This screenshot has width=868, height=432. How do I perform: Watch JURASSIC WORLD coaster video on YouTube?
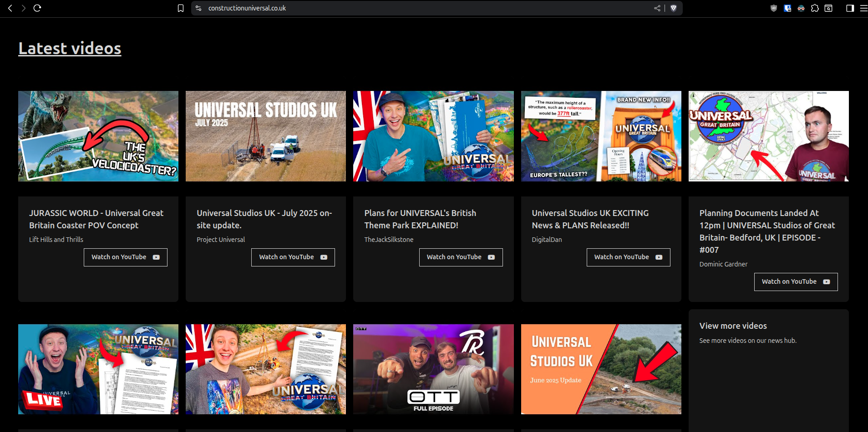click(x=126, y=257)
